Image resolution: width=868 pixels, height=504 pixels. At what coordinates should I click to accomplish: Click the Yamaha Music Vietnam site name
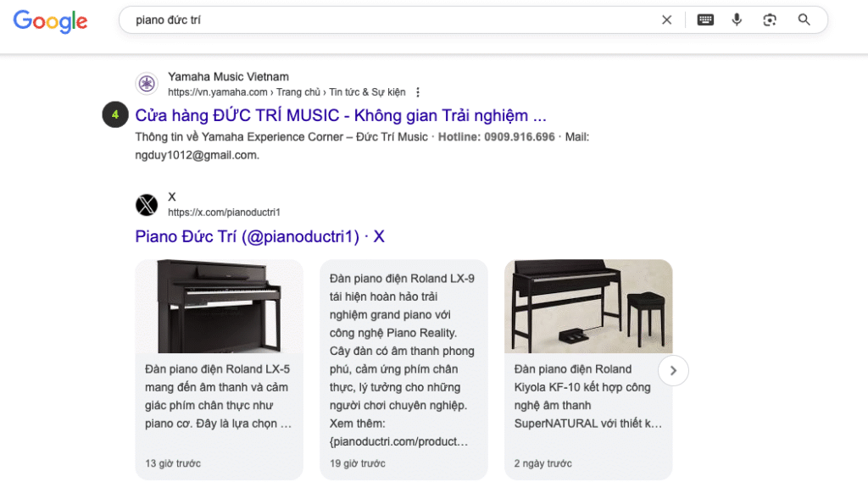(228, 77)
